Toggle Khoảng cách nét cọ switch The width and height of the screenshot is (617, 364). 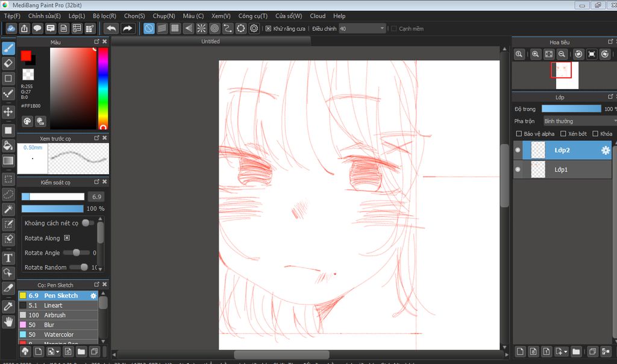click(88, 223)
